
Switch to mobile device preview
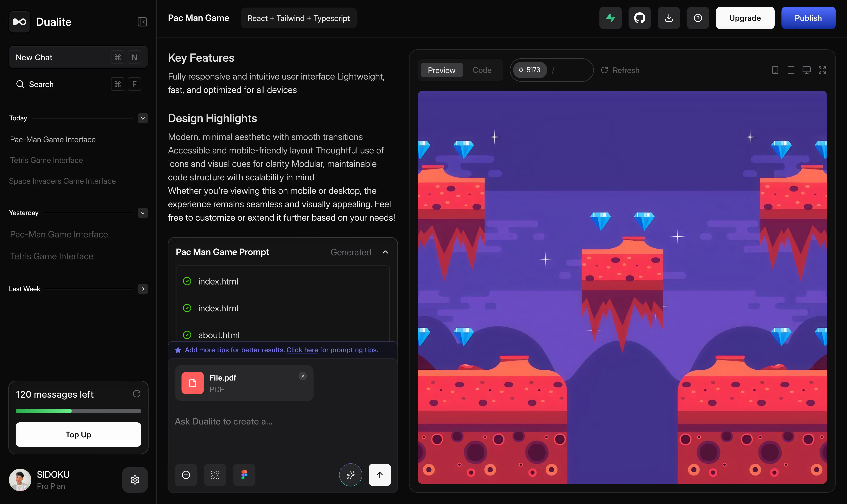tap(775, 70)
